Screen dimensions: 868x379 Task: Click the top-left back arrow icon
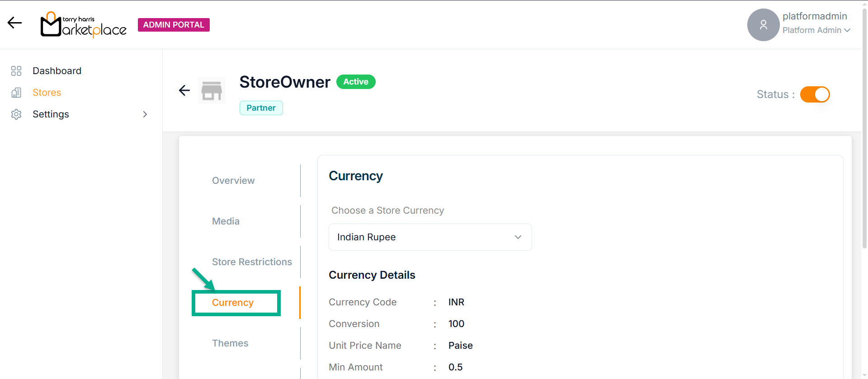pyautogui.click(x=14, y=23)
